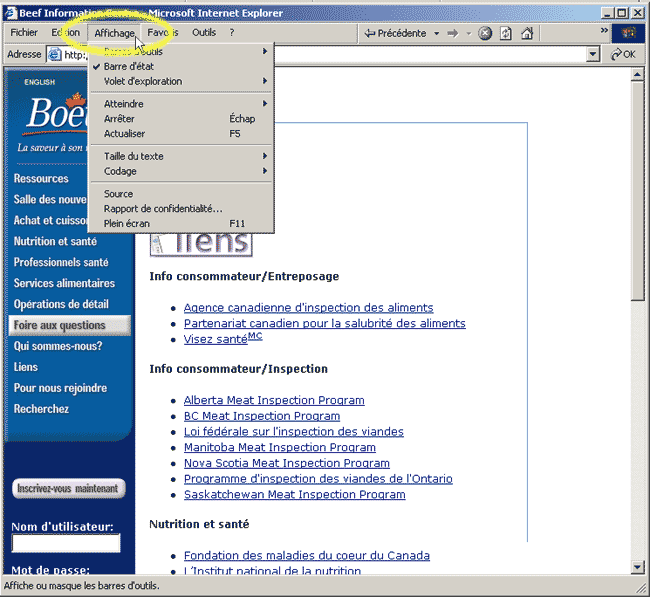Open Ressources in the sidebar
Viewport: 650px width, 597px height.
point(41,179)
